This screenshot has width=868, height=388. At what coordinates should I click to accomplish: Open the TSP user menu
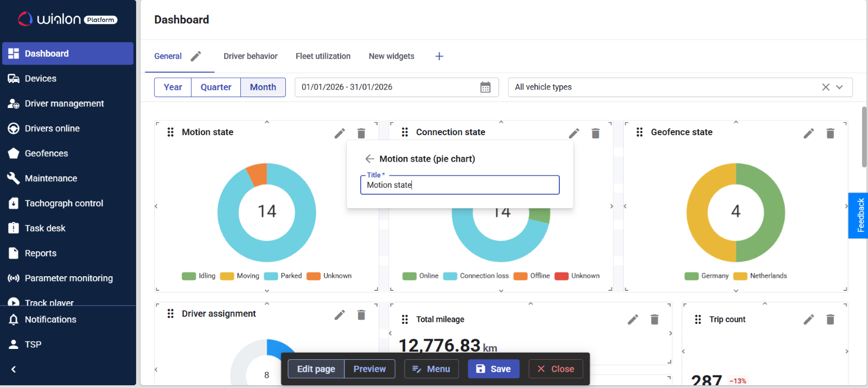tap(68, 344)
